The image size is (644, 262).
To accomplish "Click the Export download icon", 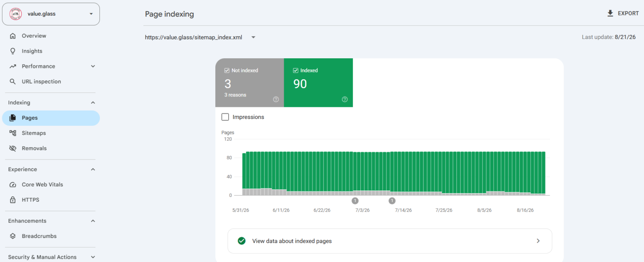I will [x=610, y=13].
